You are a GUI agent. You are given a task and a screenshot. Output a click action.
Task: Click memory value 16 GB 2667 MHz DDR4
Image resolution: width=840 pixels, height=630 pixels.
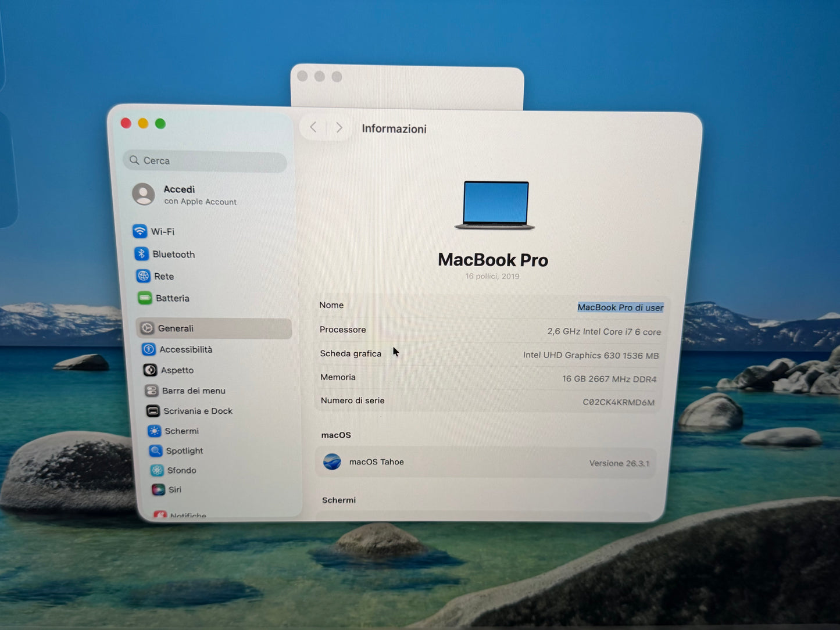point(609,379)
